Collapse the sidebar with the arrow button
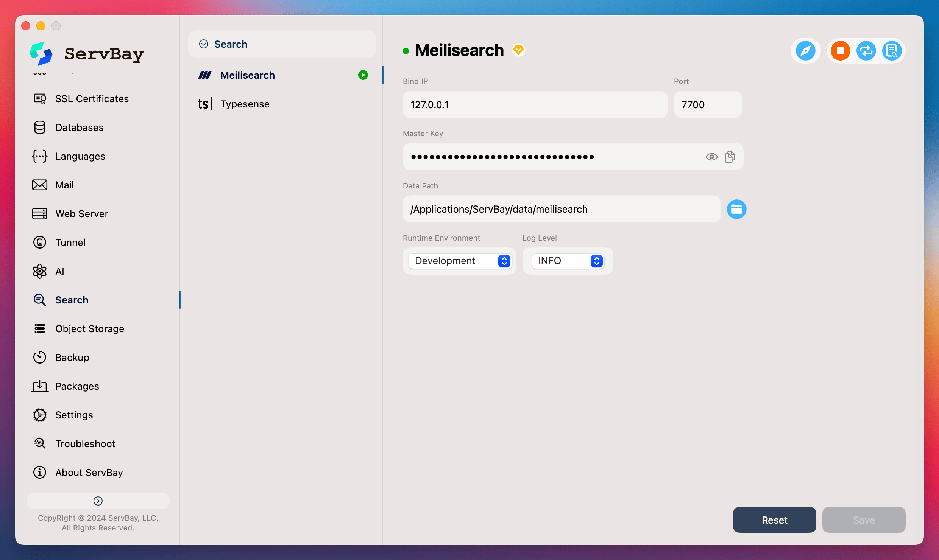939x560 pixels. pos(98,501)
